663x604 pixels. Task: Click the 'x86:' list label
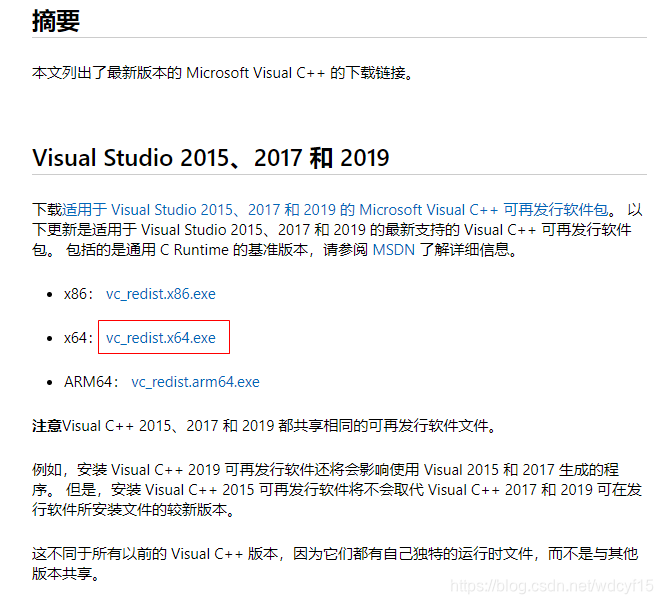pyautogui.click(x=79, y=294)
